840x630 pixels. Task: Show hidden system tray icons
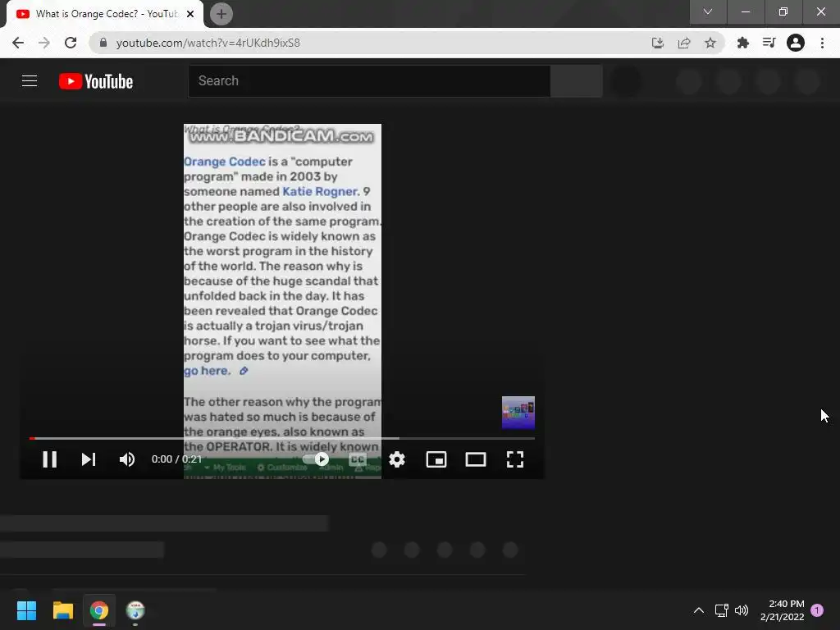pyautogui.click(x=699, y=610)
